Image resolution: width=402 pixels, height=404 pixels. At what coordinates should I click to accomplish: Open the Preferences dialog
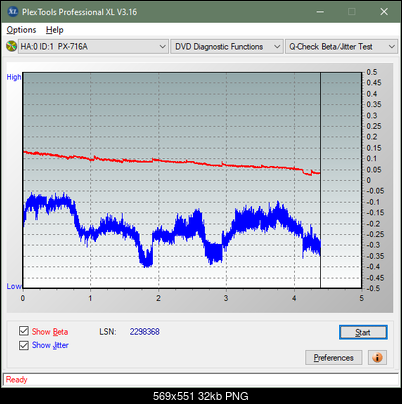tap(334, 358)
